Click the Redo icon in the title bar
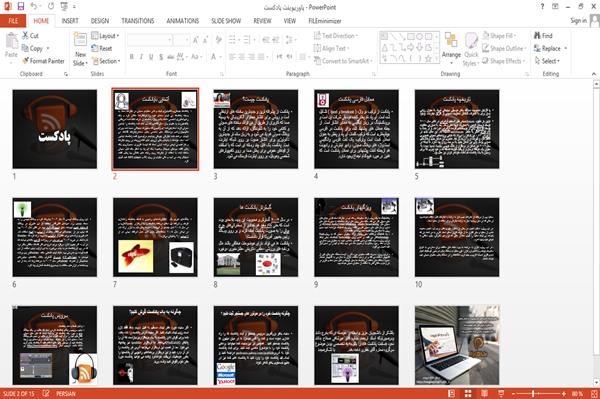Screen dimensions: 600x399 tap(51, 6)
